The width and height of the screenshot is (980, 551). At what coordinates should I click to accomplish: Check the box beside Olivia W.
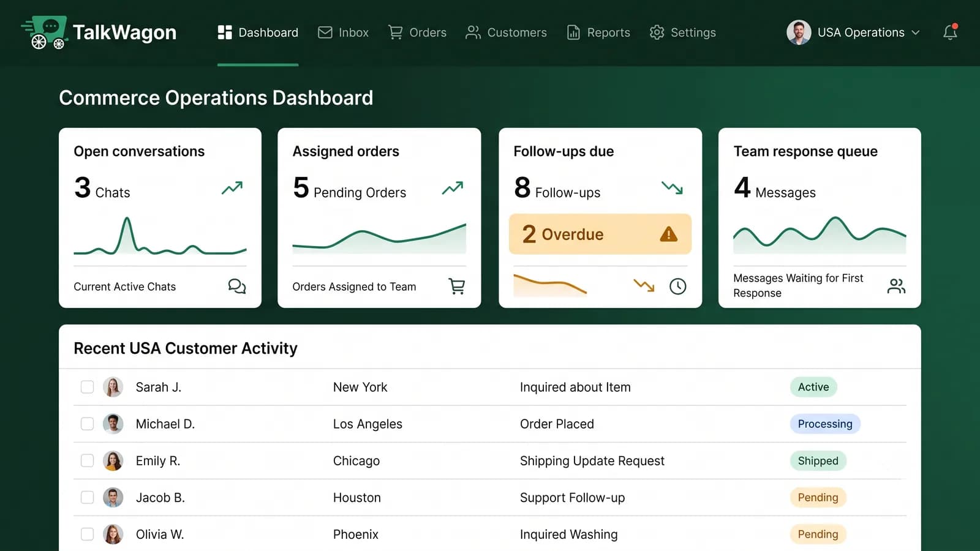click(87, 534)
